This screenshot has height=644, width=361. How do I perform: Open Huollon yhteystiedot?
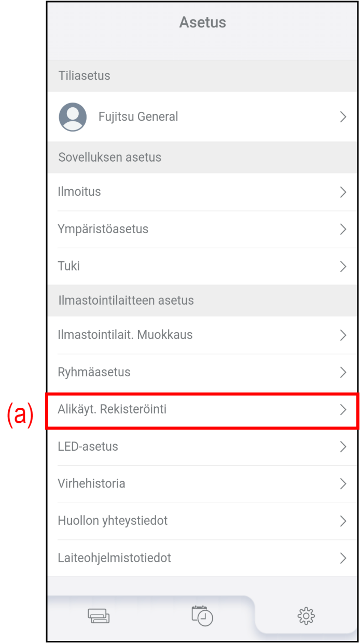[113, 521]
